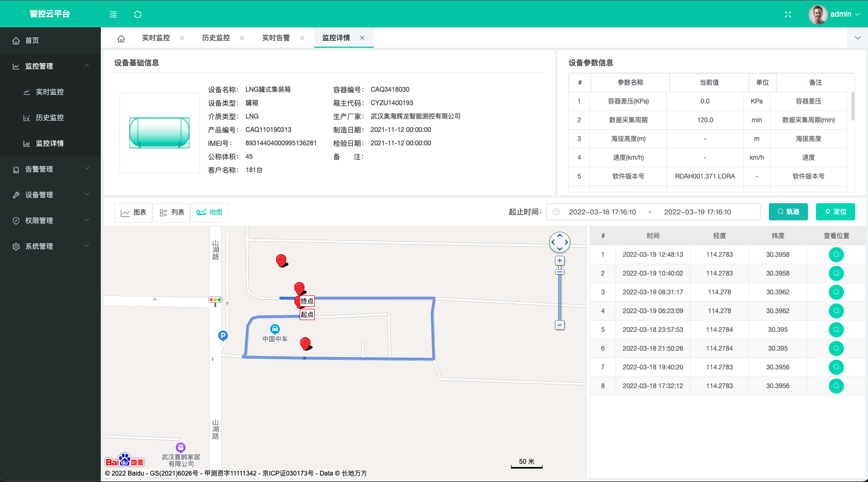Click the view location icon for row 5
This screenshot has width=868, height=482.
[836, 330]
